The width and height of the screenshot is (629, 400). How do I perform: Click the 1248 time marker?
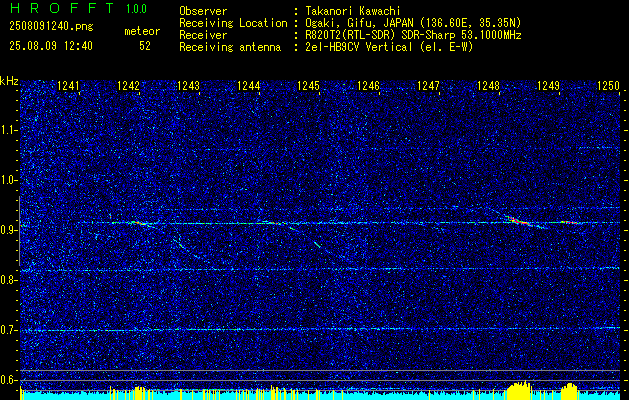pos(488,86)
